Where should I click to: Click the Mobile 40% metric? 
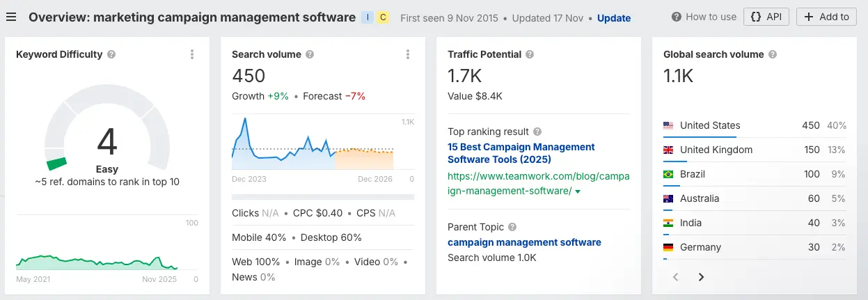pos(259,237)
